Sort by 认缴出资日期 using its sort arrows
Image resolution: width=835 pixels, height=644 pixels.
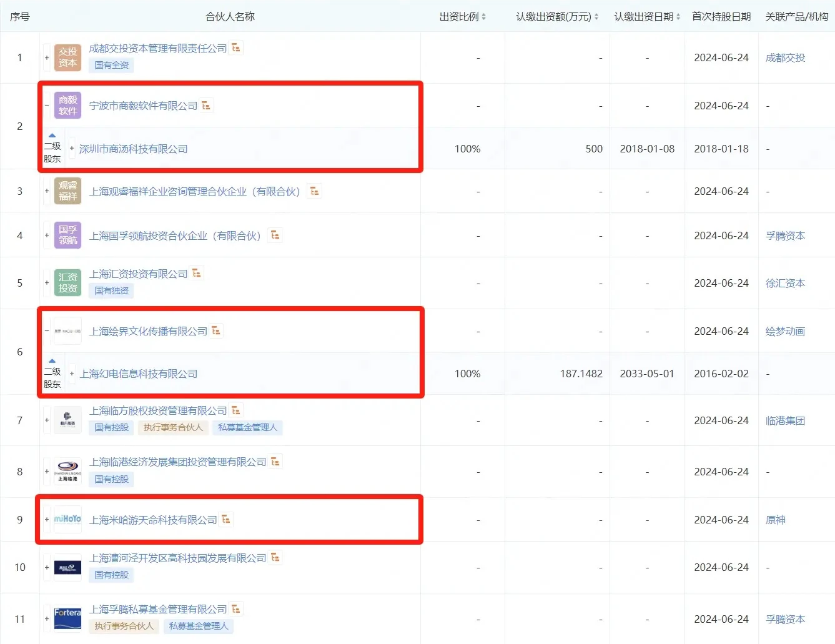coord(678,17)
